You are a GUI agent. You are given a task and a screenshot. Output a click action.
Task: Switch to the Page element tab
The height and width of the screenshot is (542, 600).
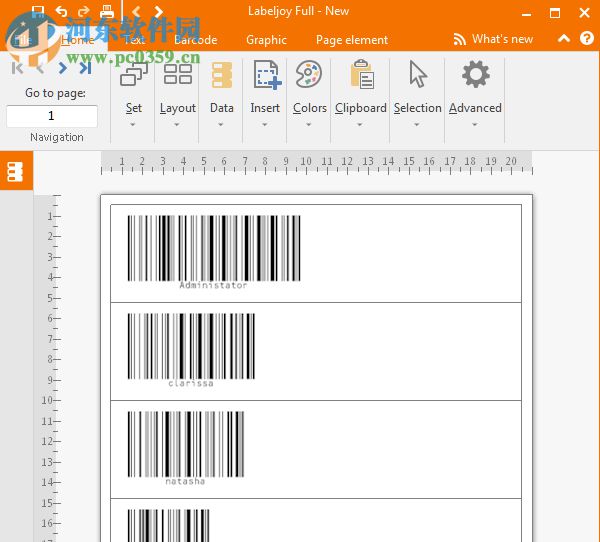[352, 40]
